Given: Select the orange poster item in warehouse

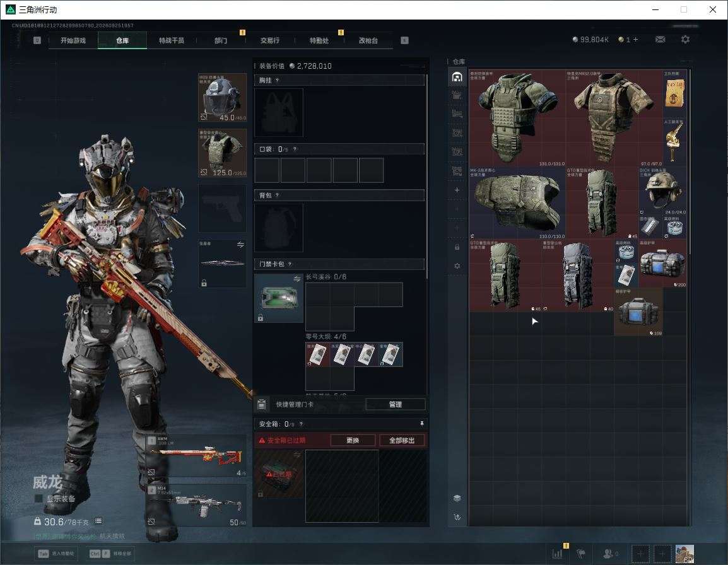Looking at the screenshot, I should 674,94.
